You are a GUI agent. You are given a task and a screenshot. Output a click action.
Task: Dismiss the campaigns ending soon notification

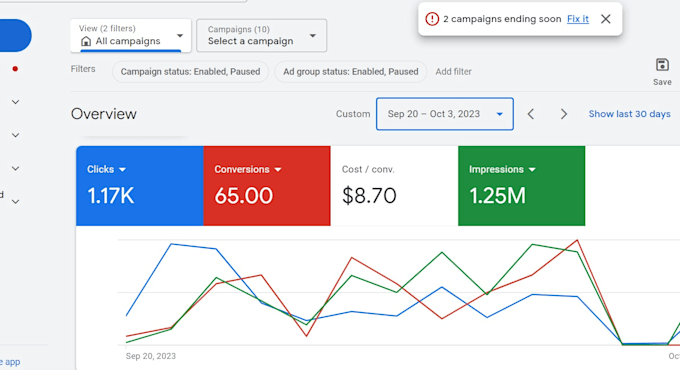tap(605, 19)
